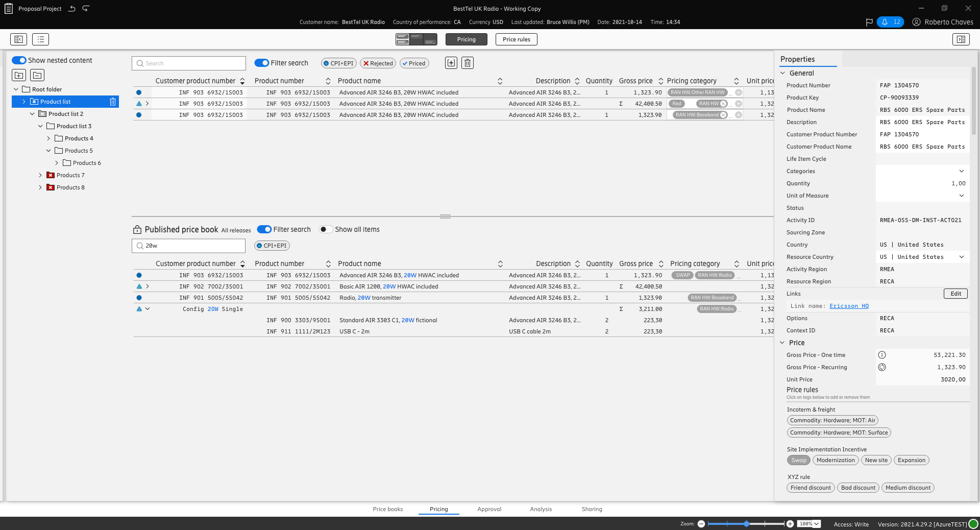The image size is (980, 530).
Task: Add a new item to the product table
Action: [451, 63]
